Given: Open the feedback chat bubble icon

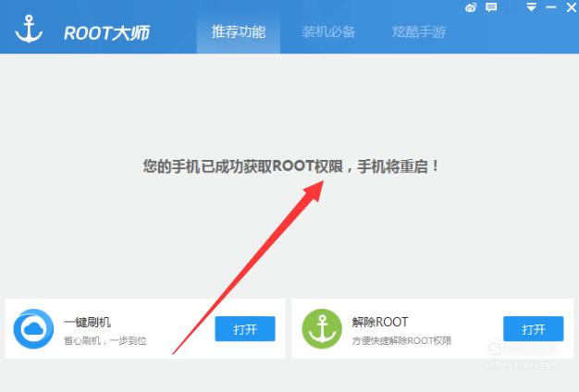Looking at the screenshot, I should [491, 7].
